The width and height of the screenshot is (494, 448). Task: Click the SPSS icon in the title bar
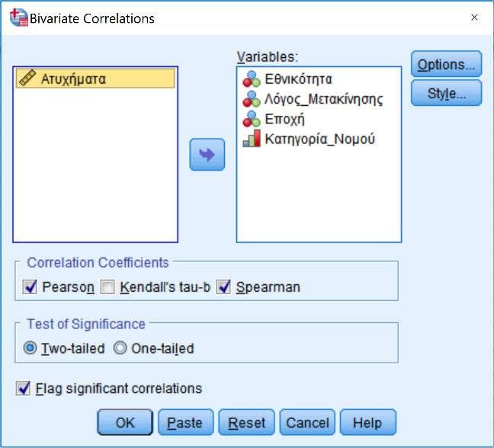click(18, 18)
